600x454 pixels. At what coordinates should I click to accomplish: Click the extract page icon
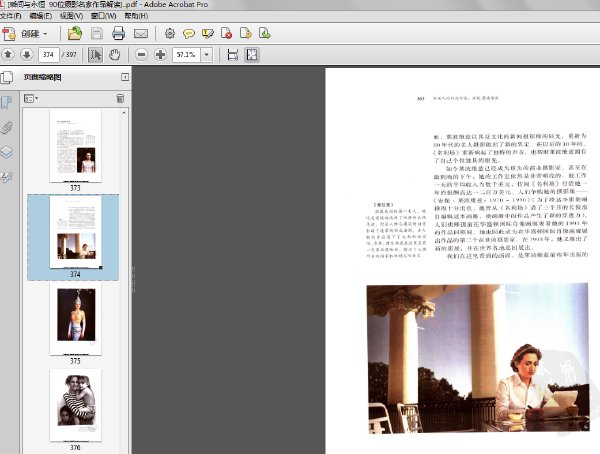246,34
